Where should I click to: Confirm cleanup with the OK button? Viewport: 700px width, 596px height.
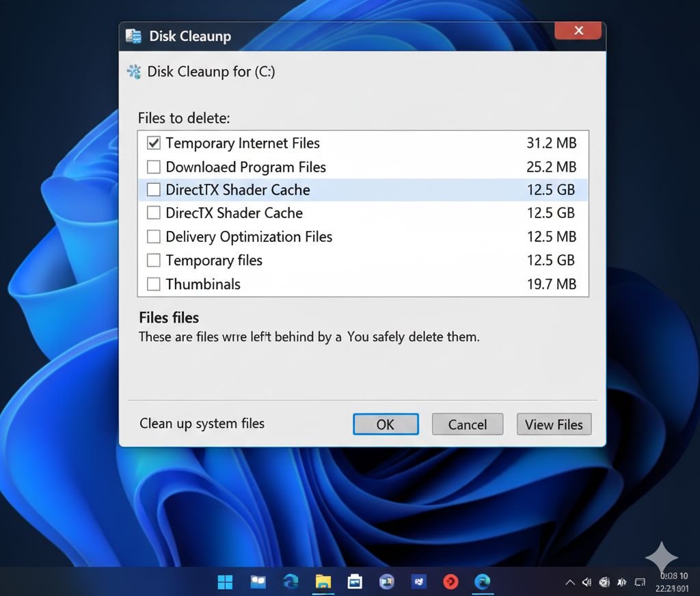tap(386, 424)
